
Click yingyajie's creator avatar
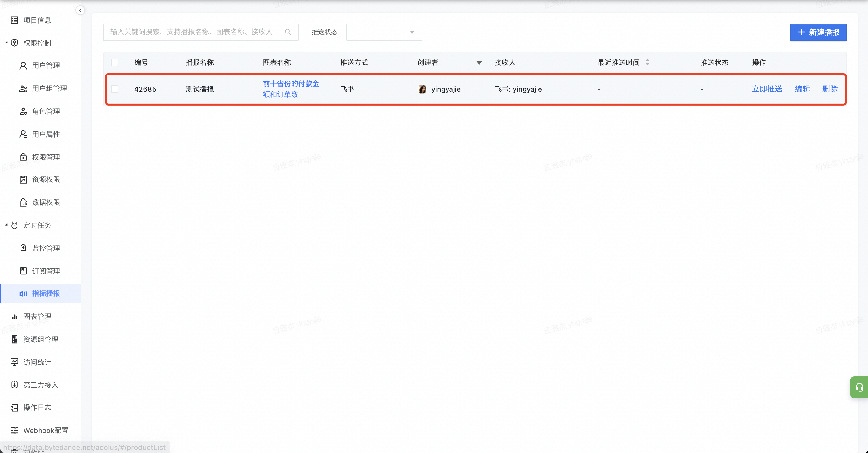coord(422,89)
